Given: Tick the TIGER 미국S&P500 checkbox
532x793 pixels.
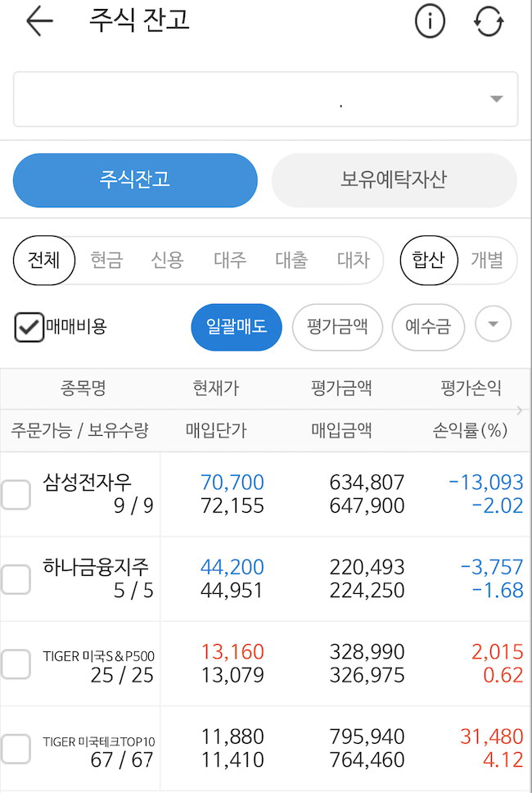Looking at the screenshot, I should click(x=15, y=664).
